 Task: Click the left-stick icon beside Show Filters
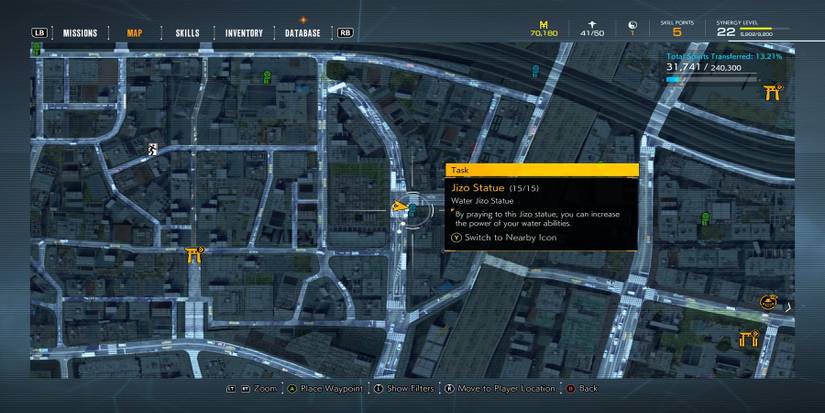(x=378, y=389)
